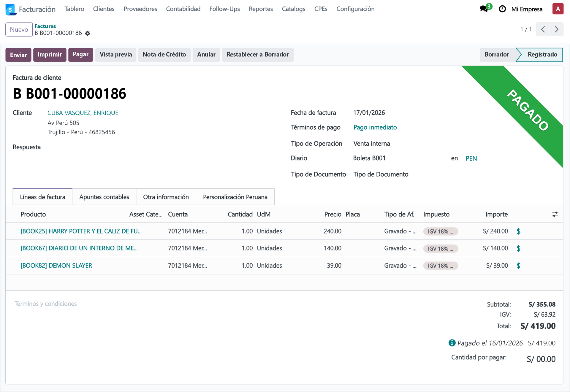570x392 pixels.
Task: Open customer CUBA VASQUEZ, ENRIQUE link
Action: [83, 113]
